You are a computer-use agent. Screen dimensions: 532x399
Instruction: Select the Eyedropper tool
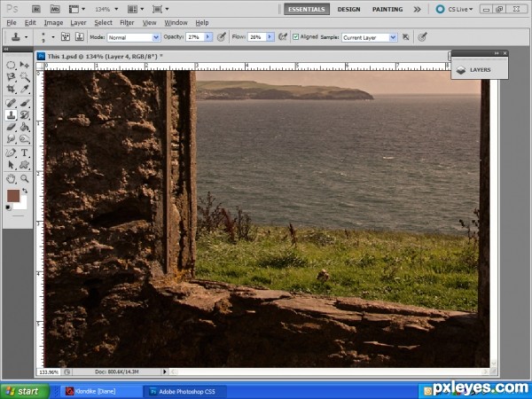24,90
